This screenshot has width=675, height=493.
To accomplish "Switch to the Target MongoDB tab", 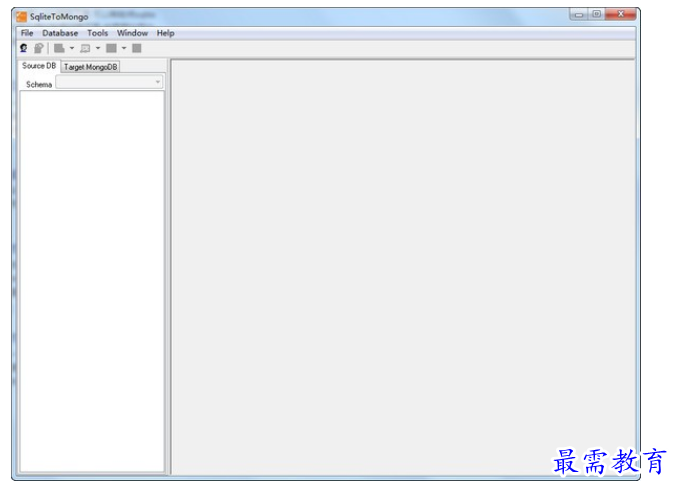I will (90, 67).
